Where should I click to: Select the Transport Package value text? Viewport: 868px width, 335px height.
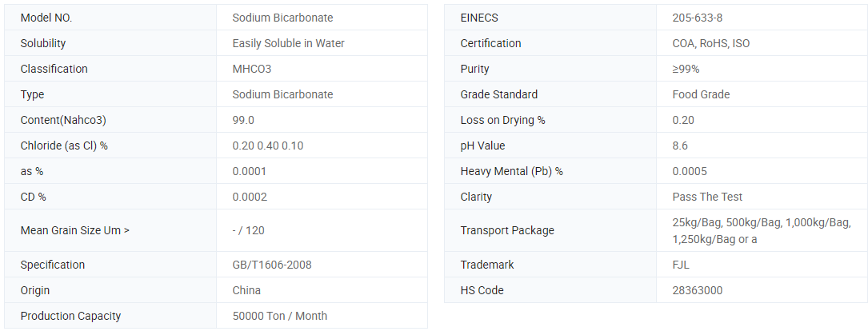tap(761, 230)
